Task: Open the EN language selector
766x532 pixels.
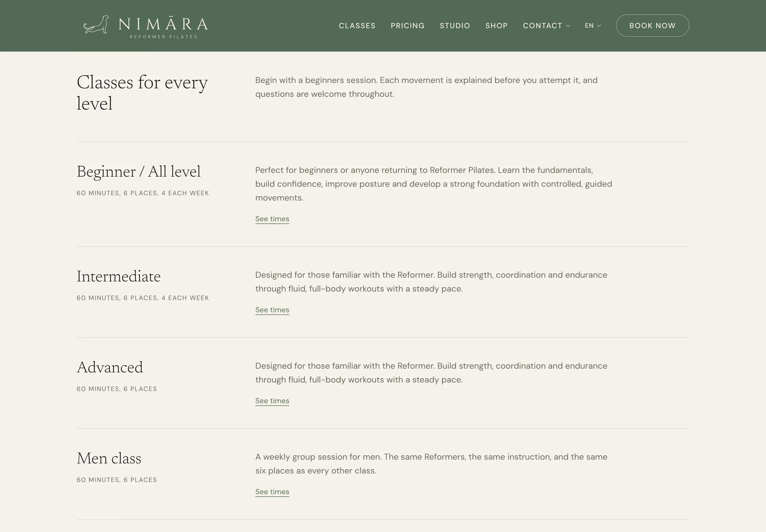Action: tap(593, 26)
